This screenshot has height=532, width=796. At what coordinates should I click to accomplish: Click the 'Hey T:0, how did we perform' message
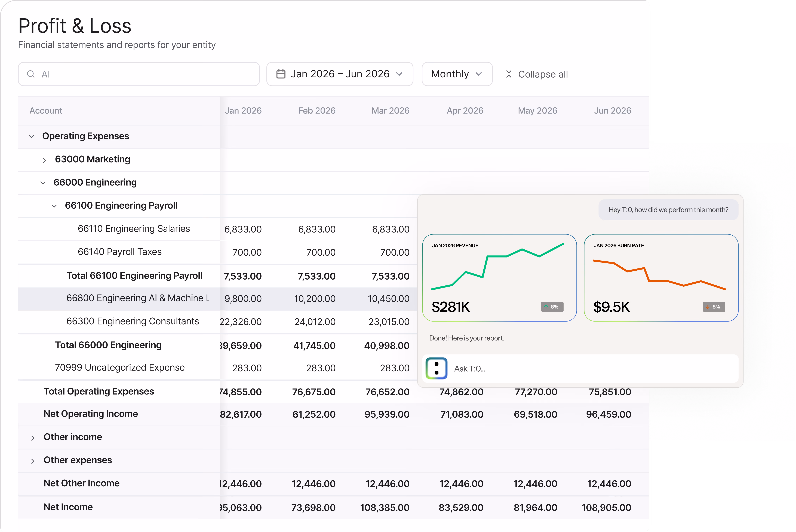(668, 210)
